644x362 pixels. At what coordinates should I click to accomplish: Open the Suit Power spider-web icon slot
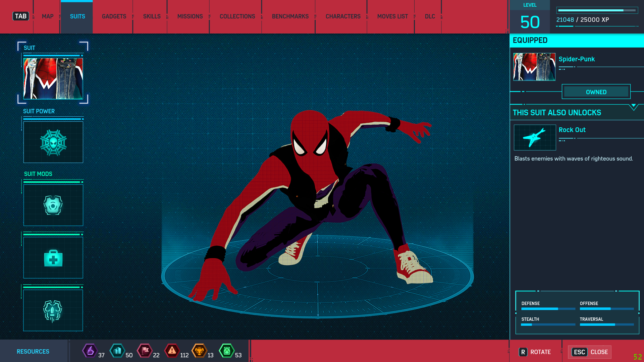(53, 142)
